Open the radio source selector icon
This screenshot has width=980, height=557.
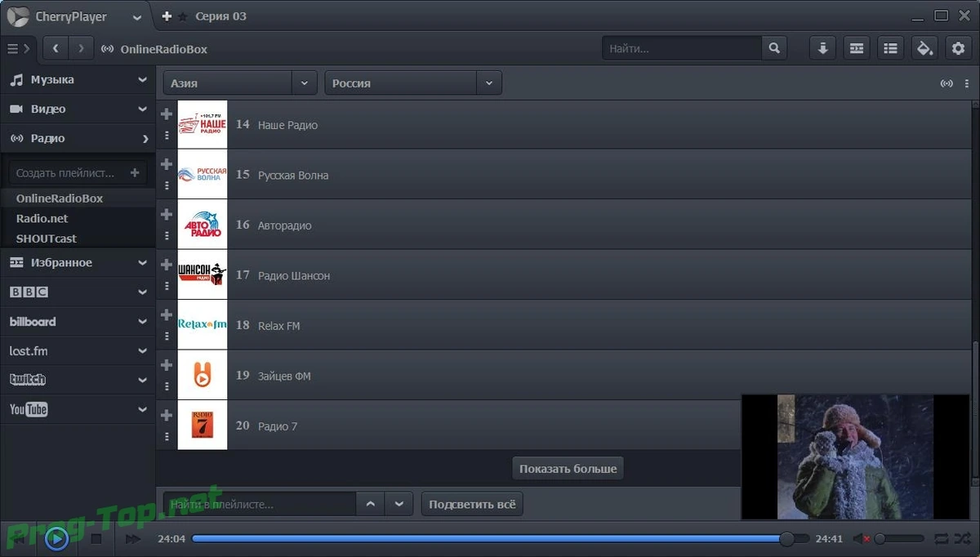(x=947, y=83)
